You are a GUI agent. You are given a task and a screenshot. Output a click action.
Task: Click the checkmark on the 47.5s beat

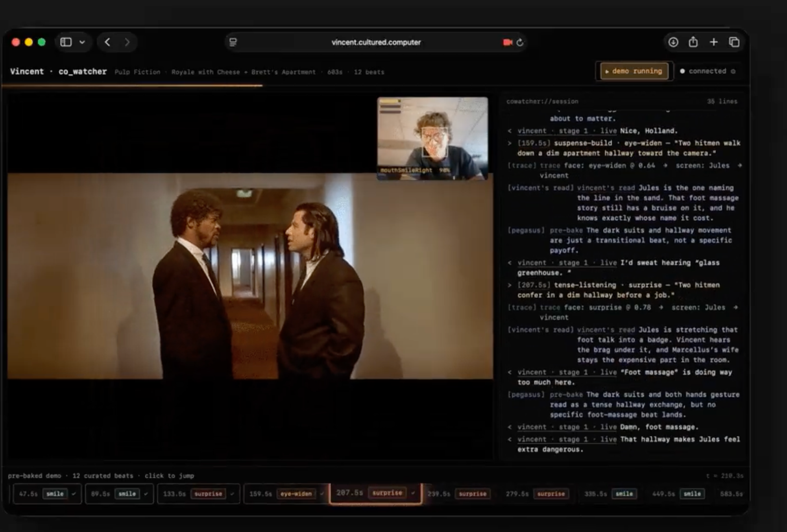click(x=74, y=494)
